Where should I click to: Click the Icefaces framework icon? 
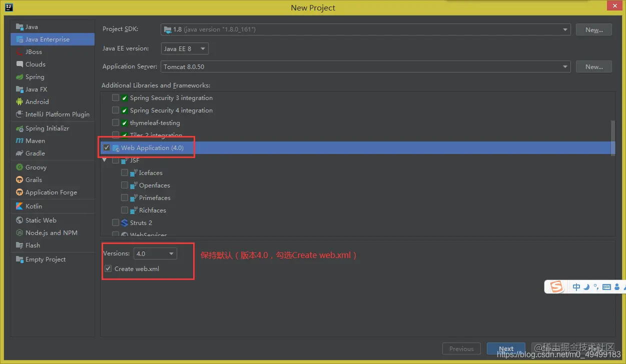pos(134,173)
